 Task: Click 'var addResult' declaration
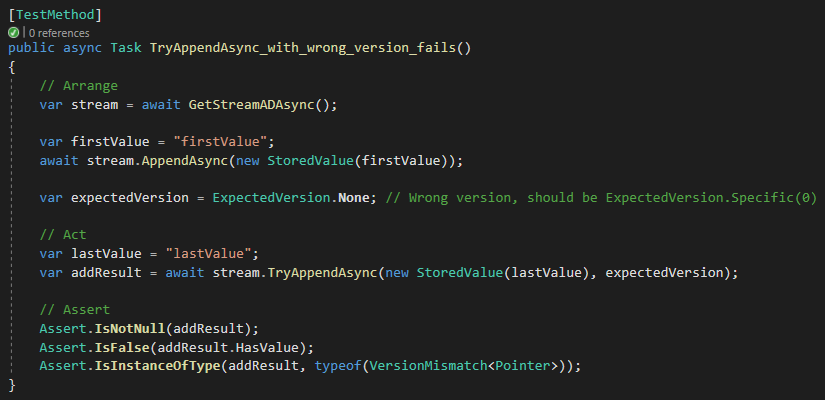point(90,273)
